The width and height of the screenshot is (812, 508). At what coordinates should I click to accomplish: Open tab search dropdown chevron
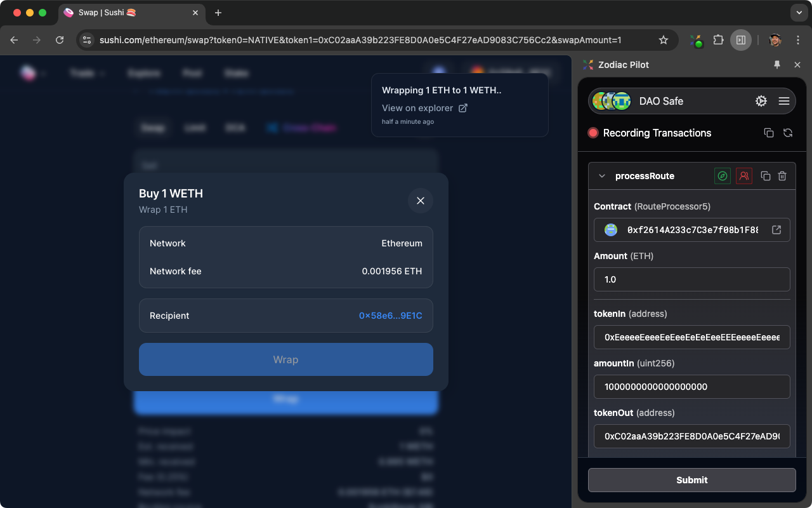click(x=799, y=12)
